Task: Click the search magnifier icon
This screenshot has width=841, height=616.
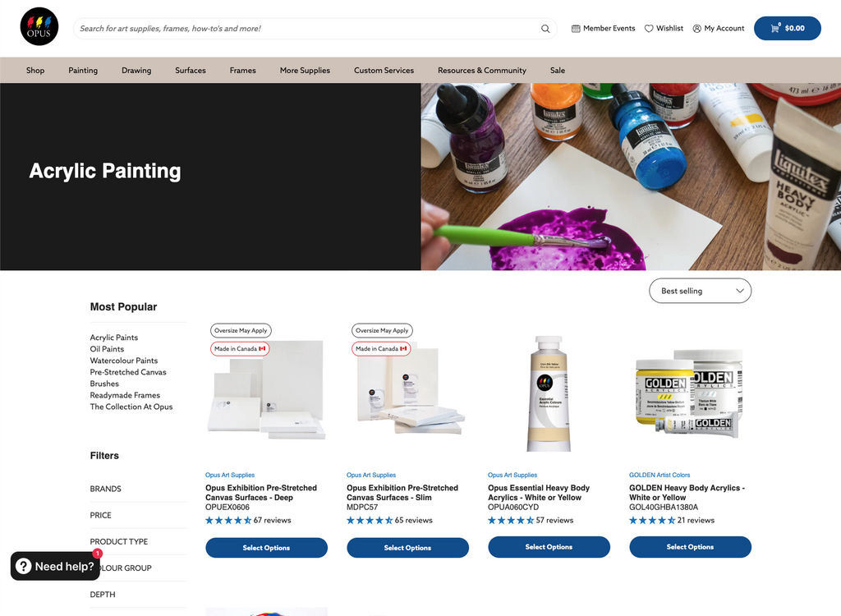Action: [x=545, y=29]
